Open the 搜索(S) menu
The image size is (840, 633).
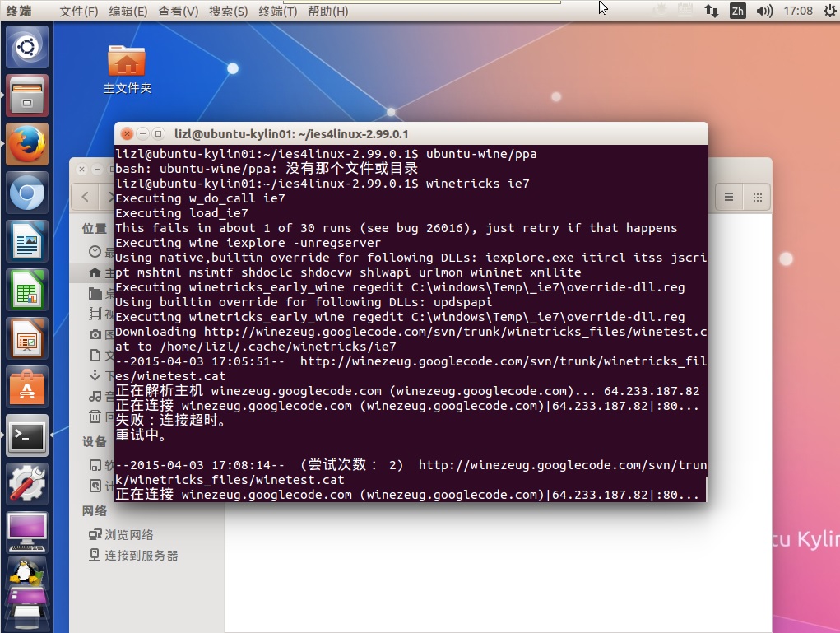coord(228,12)
